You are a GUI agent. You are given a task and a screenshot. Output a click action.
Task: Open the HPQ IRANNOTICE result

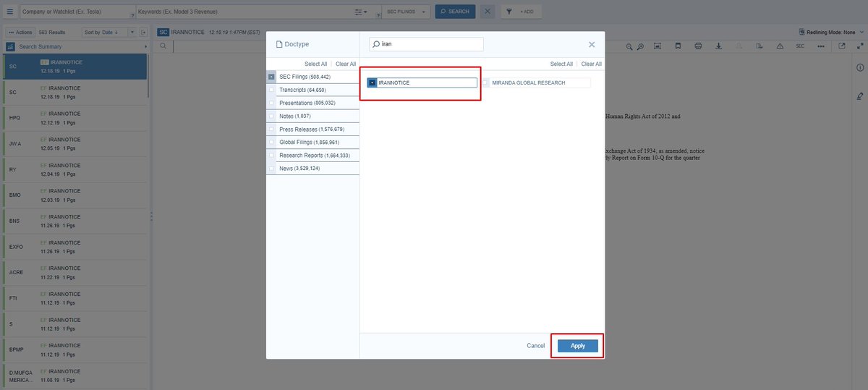pos(75,118)
